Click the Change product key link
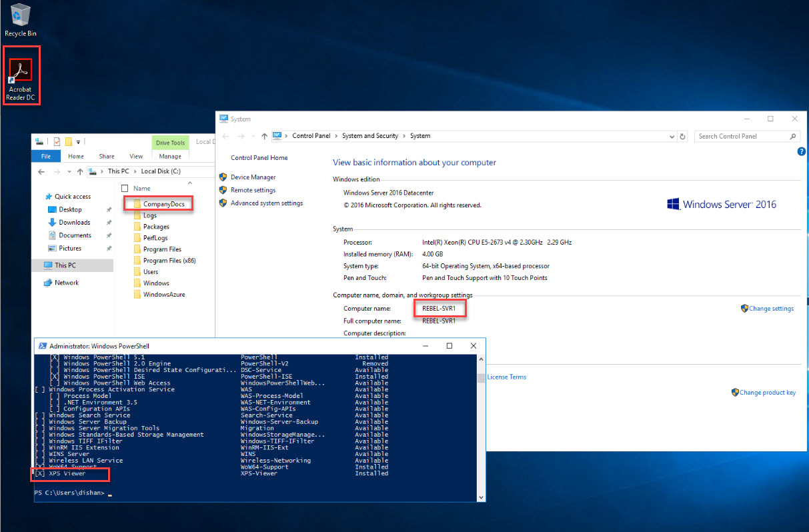809x532 pixels. [767, 393]
